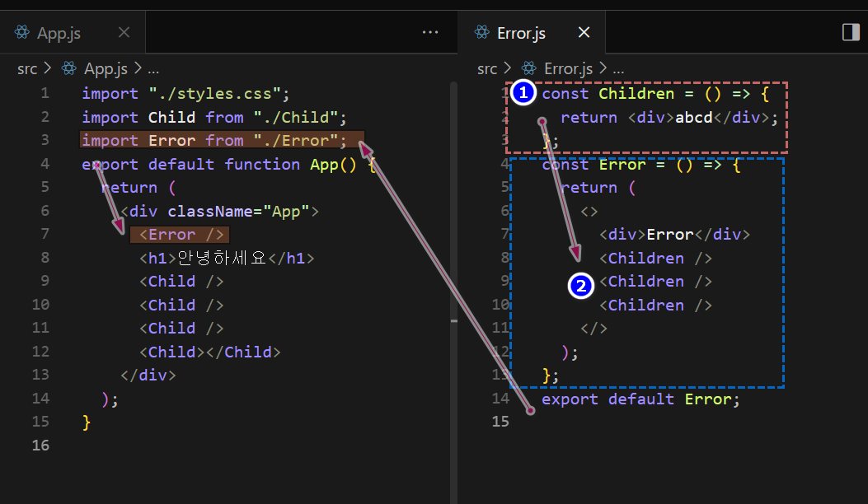
Task: Switch to the App.js editor tab
Action: click(59, 33)
